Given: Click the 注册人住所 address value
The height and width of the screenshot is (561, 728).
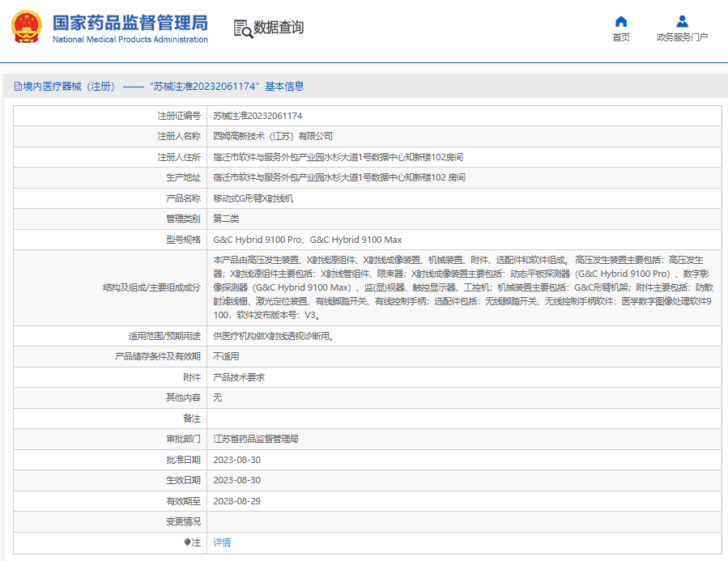Looking at the screenshot, I should 338,157.
